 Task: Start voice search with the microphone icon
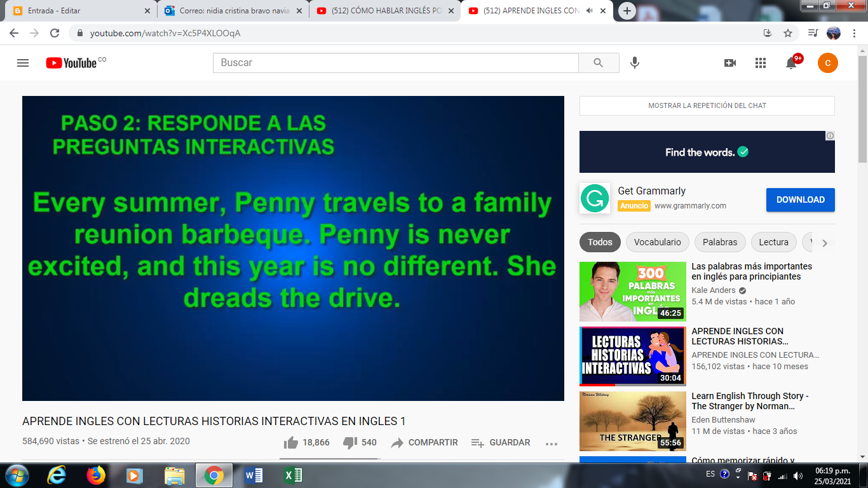634,63
